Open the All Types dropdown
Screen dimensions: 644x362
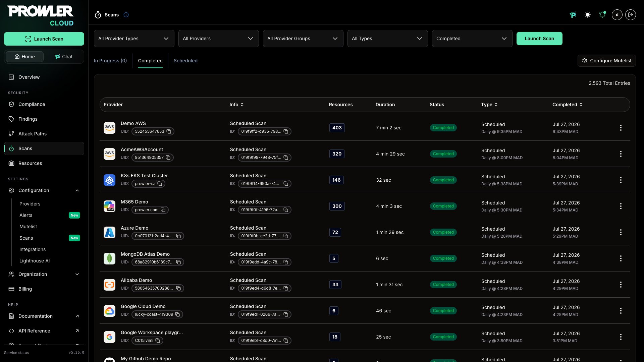tap(388, 39)
